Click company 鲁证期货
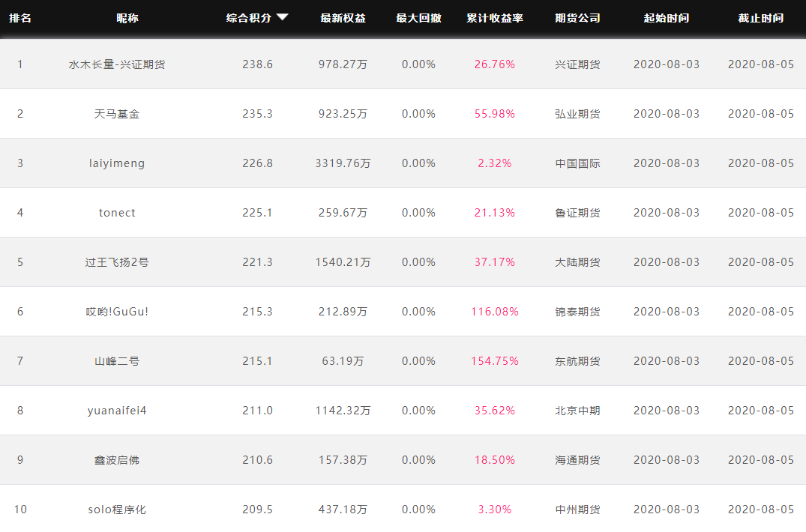Screen dimensions: 806x532 [577, 213]
